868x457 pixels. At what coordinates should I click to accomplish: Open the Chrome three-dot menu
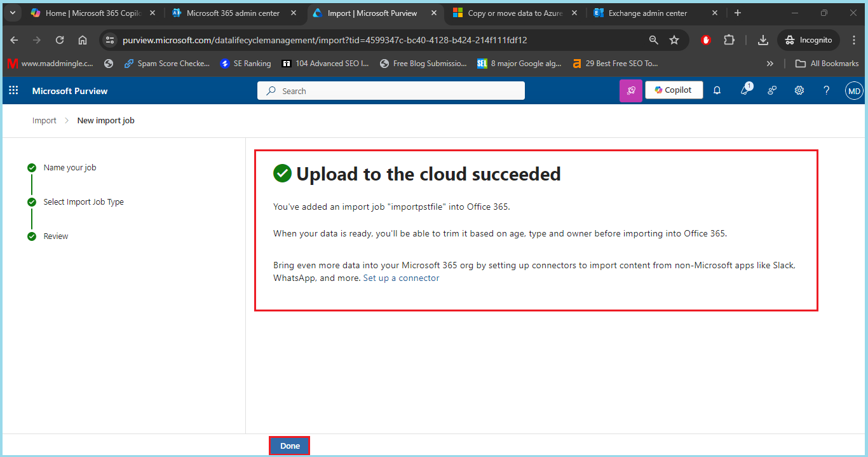coord(854,40)
